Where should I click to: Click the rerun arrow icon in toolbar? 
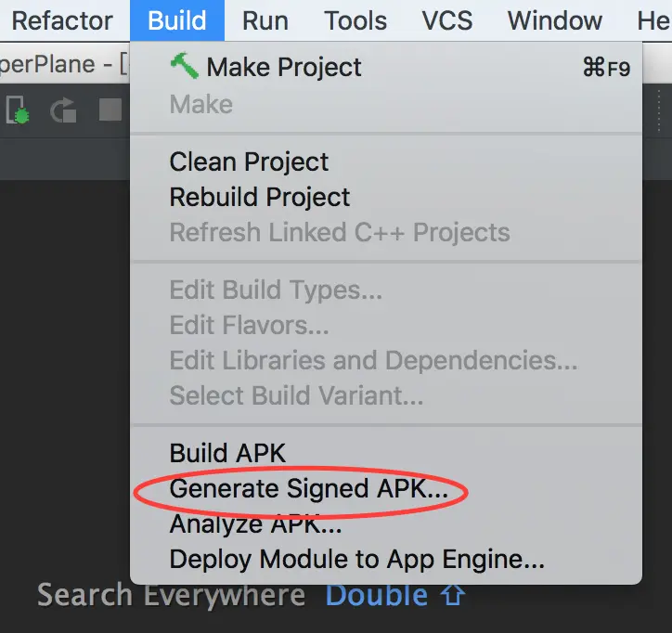[x=63, y=110]
